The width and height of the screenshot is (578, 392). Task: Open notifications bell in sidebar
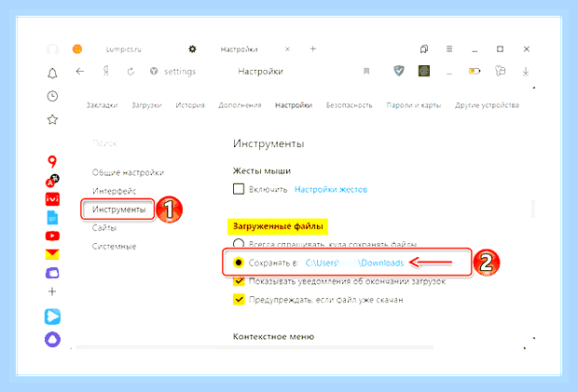[52, 74]
